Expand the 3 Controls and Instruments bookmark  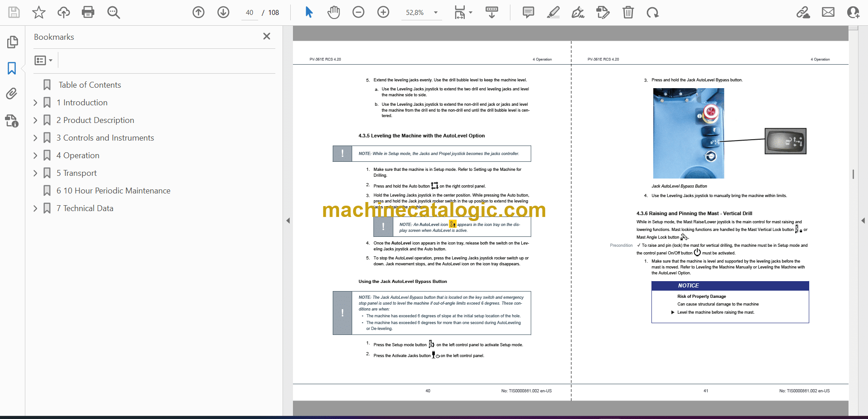tap(35, 138)
